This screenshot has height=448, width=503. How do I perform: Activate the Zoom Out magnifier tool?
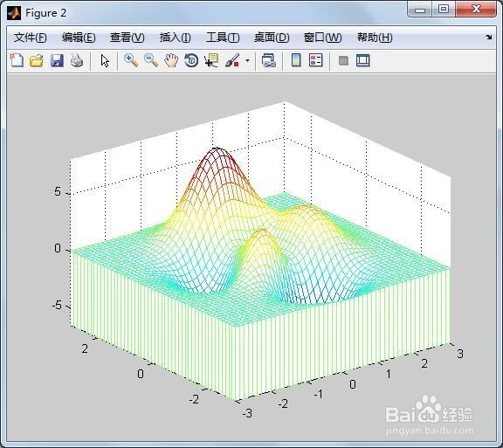click(151, 60)
